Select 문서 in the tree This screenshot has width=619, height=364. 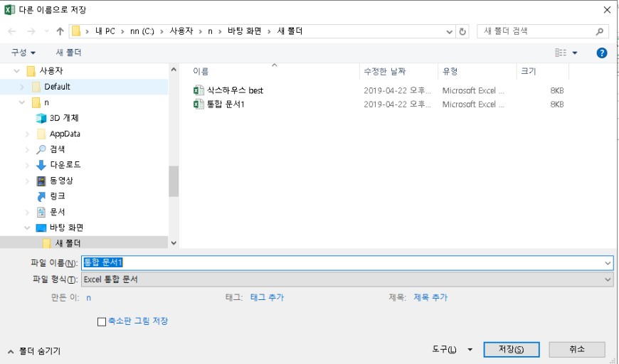click(57, 212)
